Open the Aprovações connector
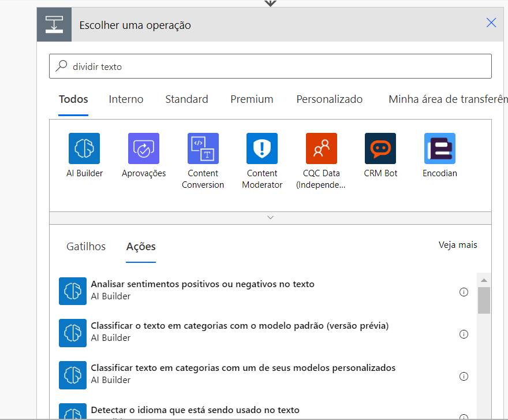Viewport: 508px width, 420px height. [144, 148]
